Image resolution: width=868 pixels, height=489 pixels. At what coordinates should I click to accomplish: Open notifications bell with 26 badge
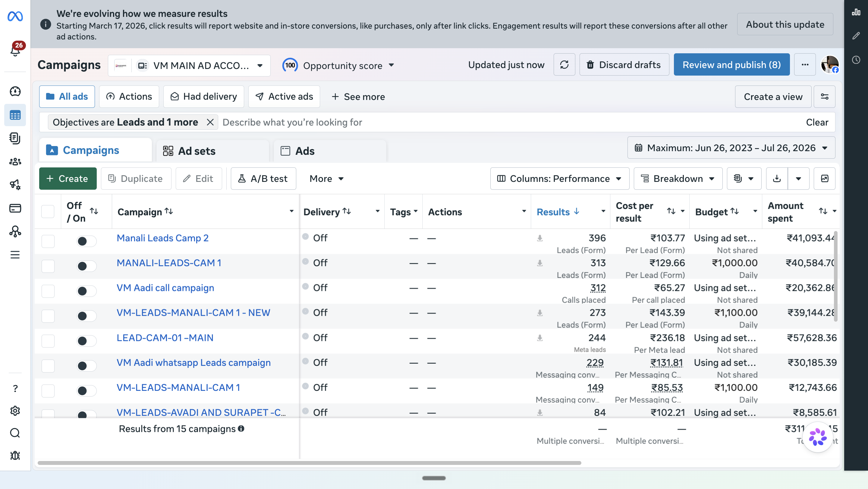click(x=15, y=50)
